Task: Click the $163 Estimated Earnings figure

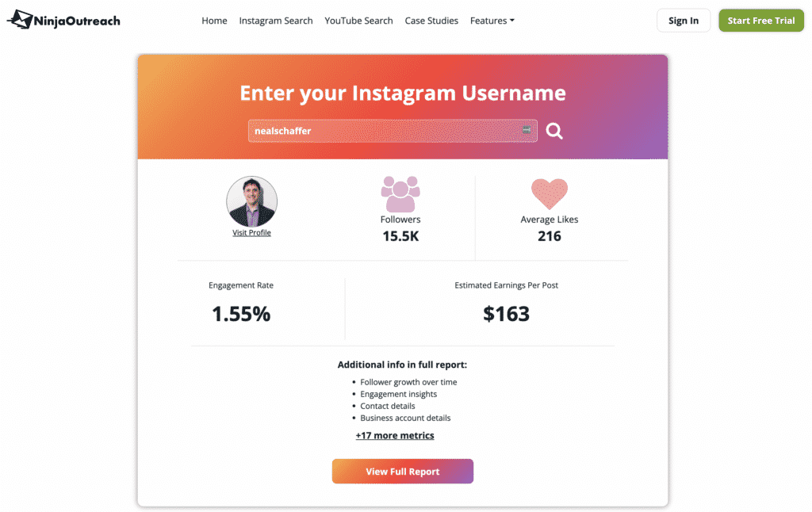Action: (507, 314)
